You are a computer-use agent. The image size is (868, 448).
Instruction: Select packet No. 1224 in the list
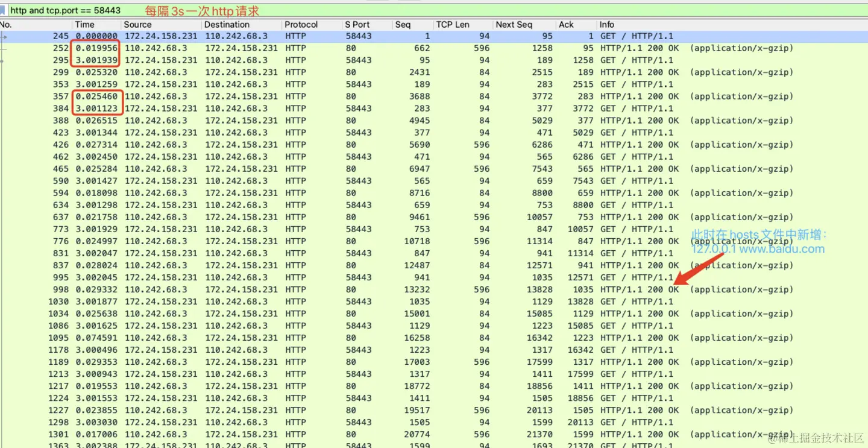pos(434,398)
